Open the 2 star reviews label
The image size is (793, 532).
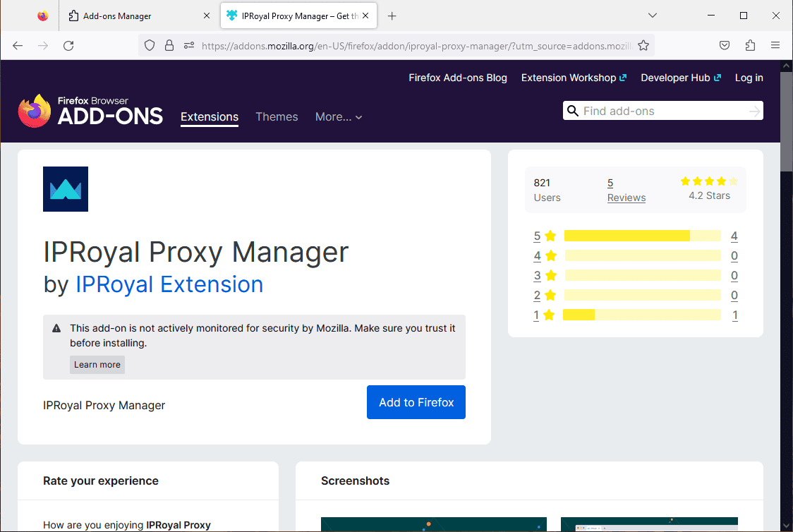click(545, 295)
